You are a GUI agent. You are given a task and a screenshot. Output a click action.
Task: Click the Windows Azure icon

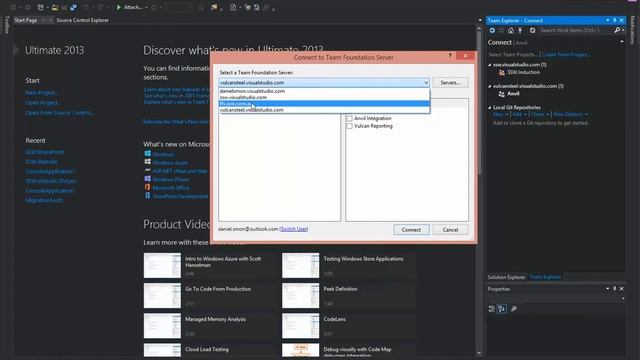point(148,162)
